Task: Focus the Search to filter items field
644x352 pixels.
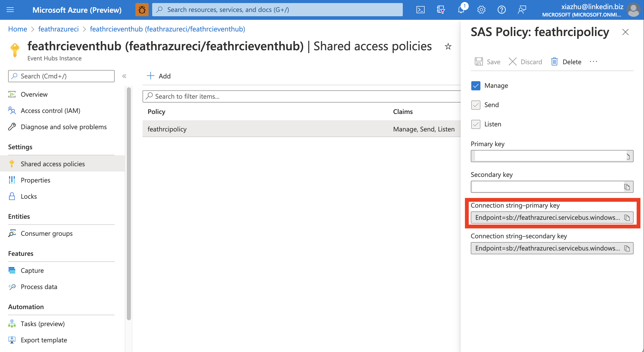Action: [x=301, y=96]
